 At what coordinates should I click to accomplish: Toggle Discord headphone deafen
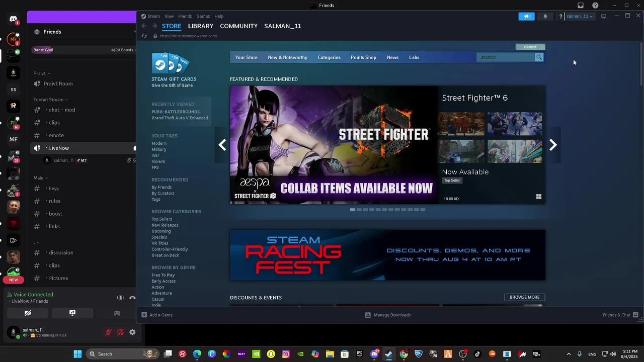point(120,332)
